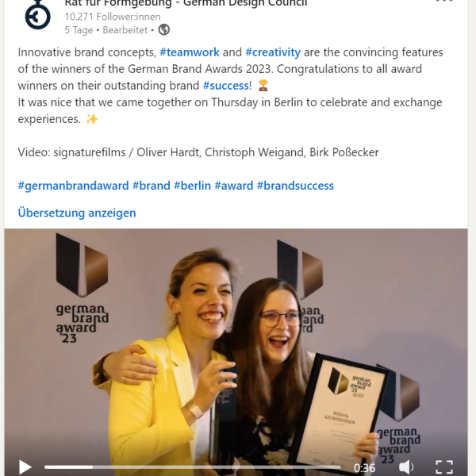Open the #teamwork hashtag

pos(190,52)
